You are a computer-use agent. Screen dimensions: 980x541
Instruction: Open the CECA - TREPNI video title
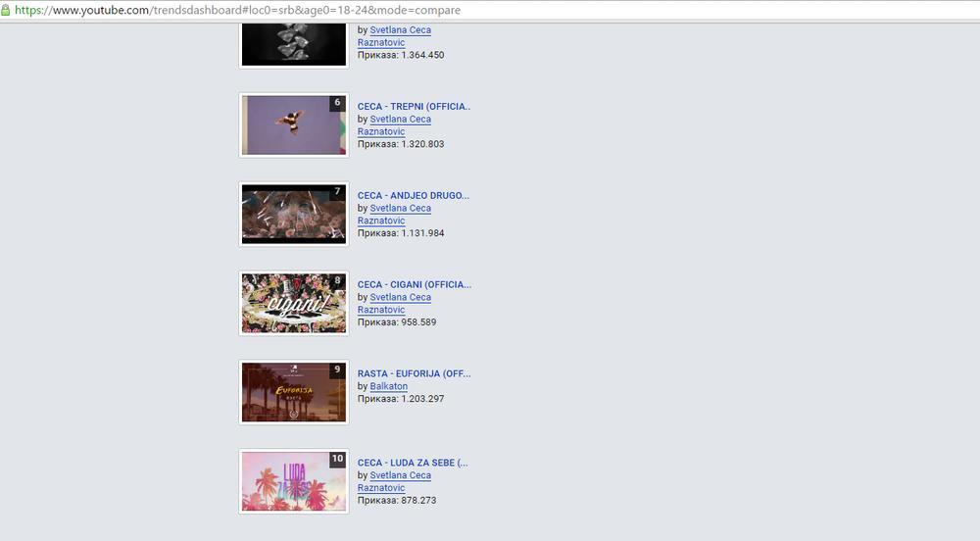(414, 106)
